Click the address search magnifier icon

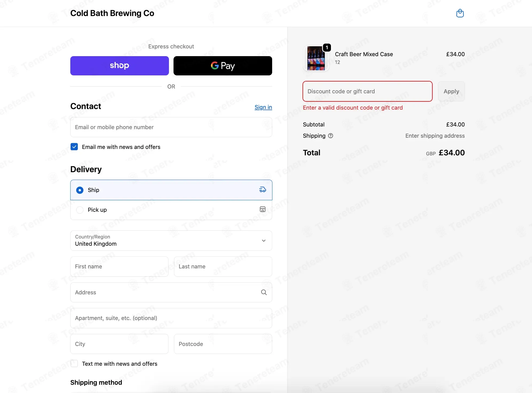264,292
